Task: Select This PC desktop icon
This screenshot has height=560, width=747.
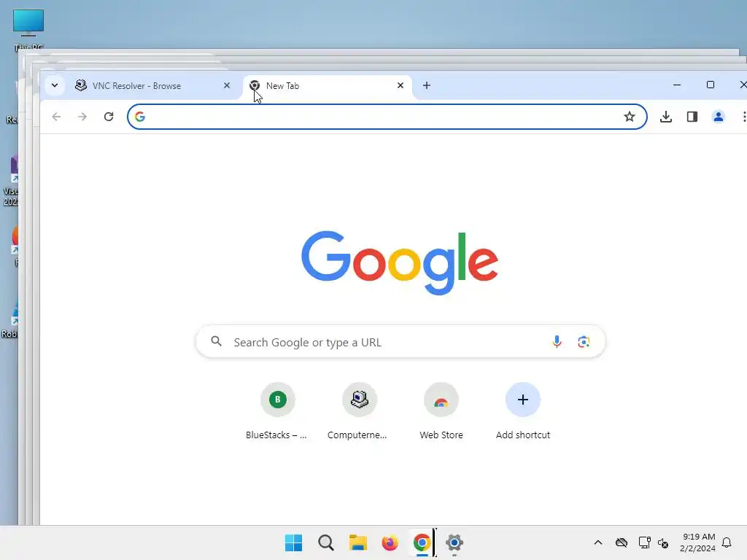Action: [x=28, y=29]
